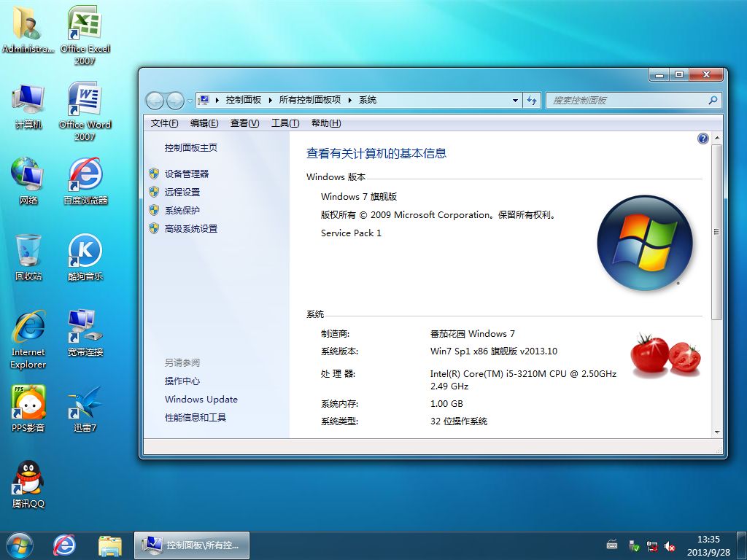Go to 控制面板主页
Viewport: 747px width, 560px height.
pyautogui.click(x=191, y=147)
